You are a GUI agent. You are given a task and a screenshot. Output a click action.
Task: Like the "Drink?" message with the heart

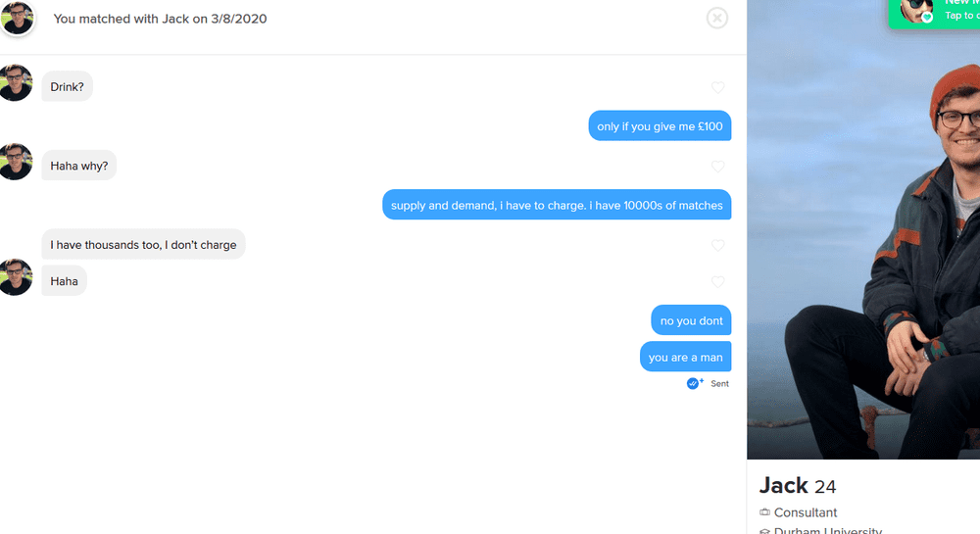(x=717, y=87)
